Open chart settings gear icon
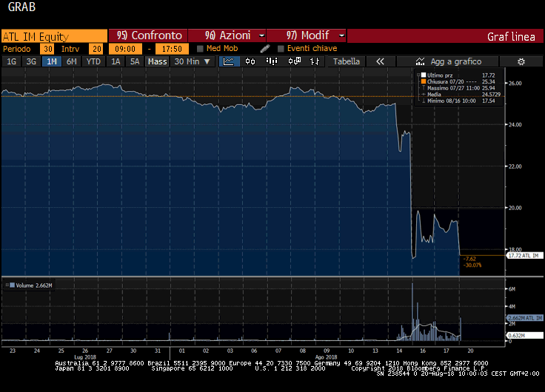 [521, 62]
